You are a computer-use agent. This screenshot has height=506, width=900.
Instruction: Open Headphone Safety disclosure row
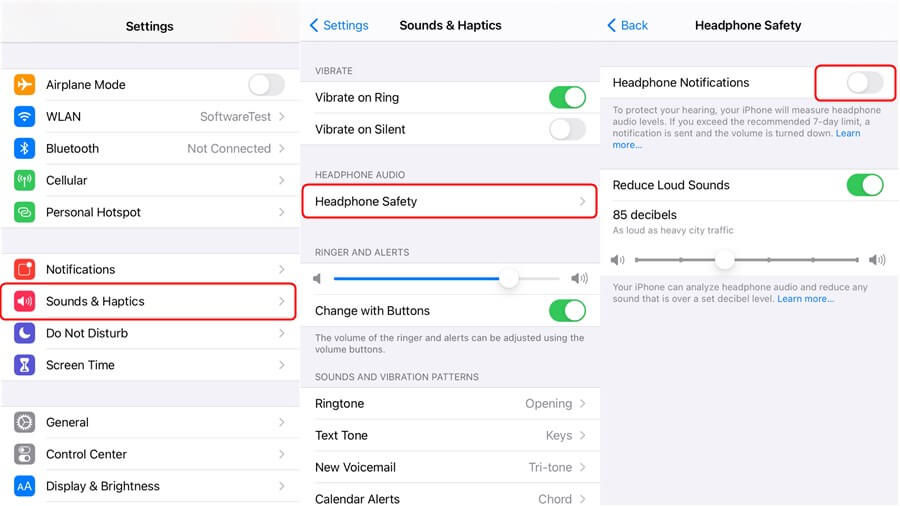click(x=449, y=201)
